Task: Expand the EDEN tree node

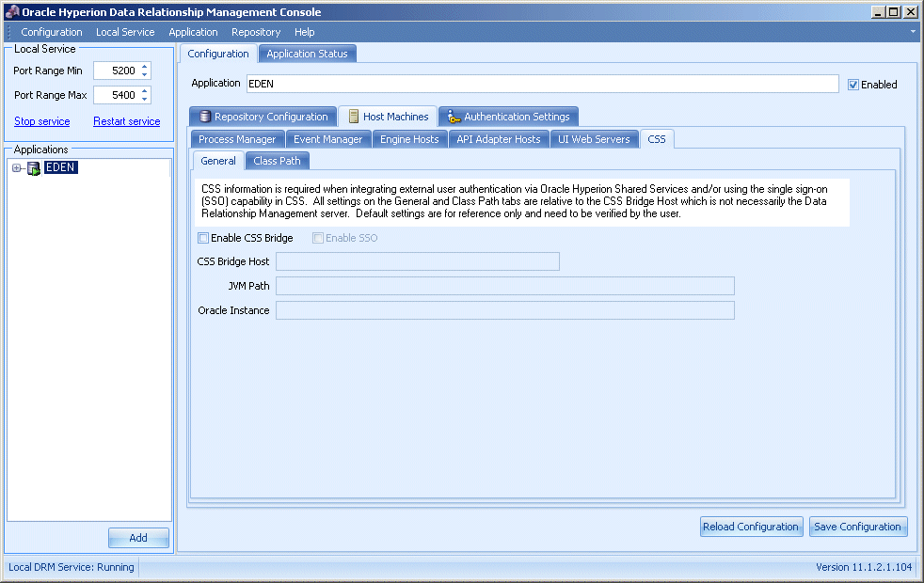Action: [x=17, y=167]
